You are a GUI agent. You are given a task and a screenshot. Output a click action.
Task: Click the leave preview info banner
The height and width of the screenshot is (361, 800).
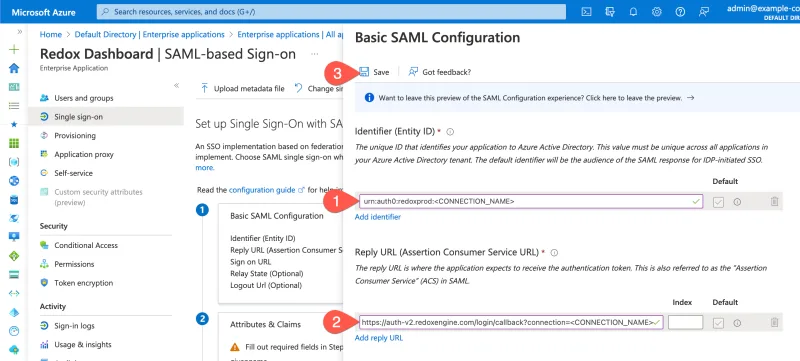(x=577, y=98)
